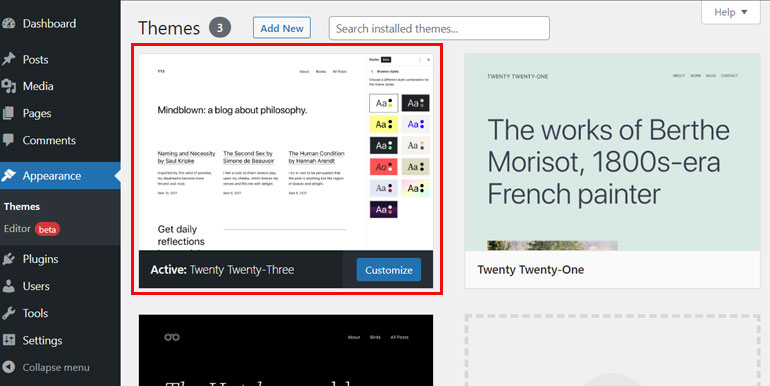
Task: Expand the Help dropdown
Action: 731,12
